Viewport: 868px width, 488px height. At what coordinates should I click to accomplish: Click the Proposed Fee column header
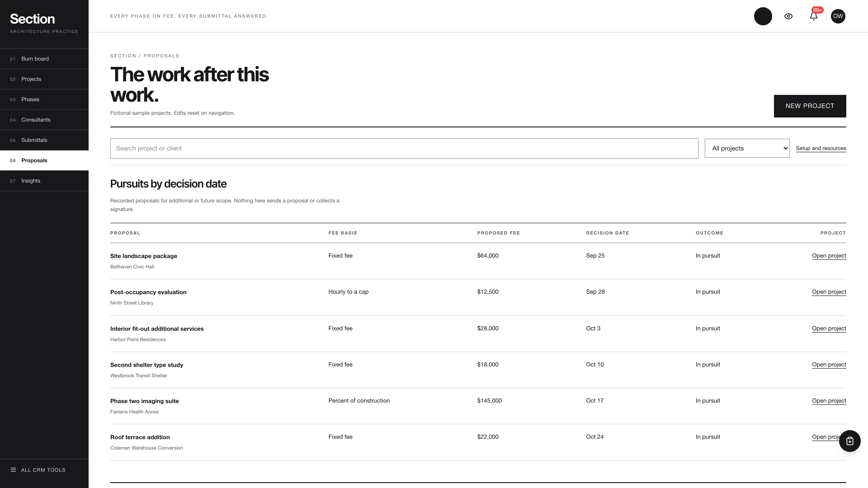[x=498, y=233]
